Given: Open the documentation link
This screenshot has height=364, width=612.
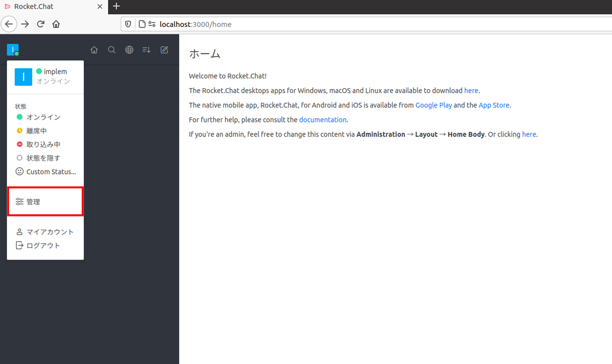Looking at the screenshot, I should click(x=323, y=120).
